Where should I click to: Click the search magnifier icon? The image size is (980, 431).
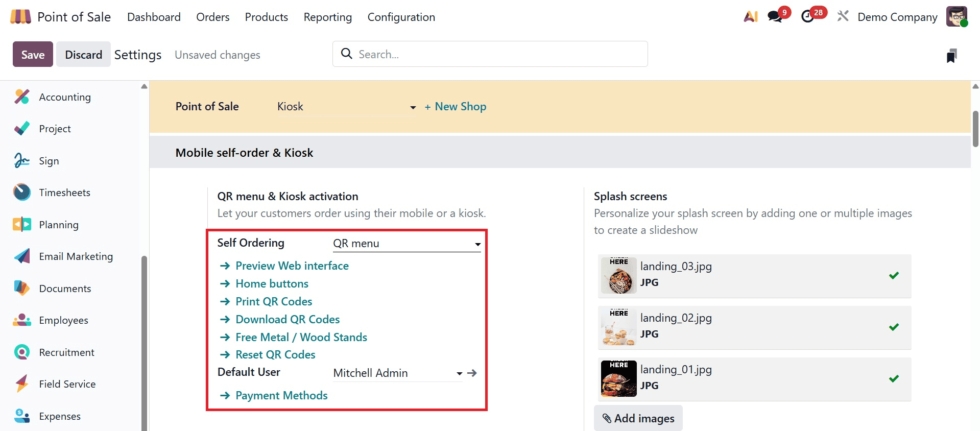click(346, 54)
